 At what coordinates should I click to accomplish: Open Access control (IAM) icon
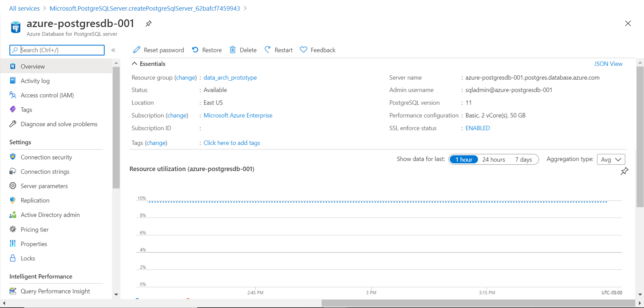coord(13,95)
